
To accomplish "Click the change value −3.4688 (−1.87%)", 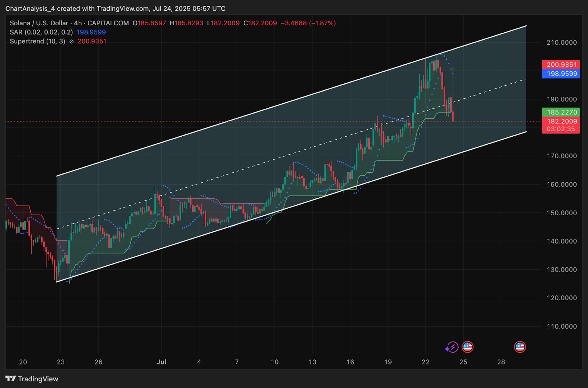I will 308,23.
